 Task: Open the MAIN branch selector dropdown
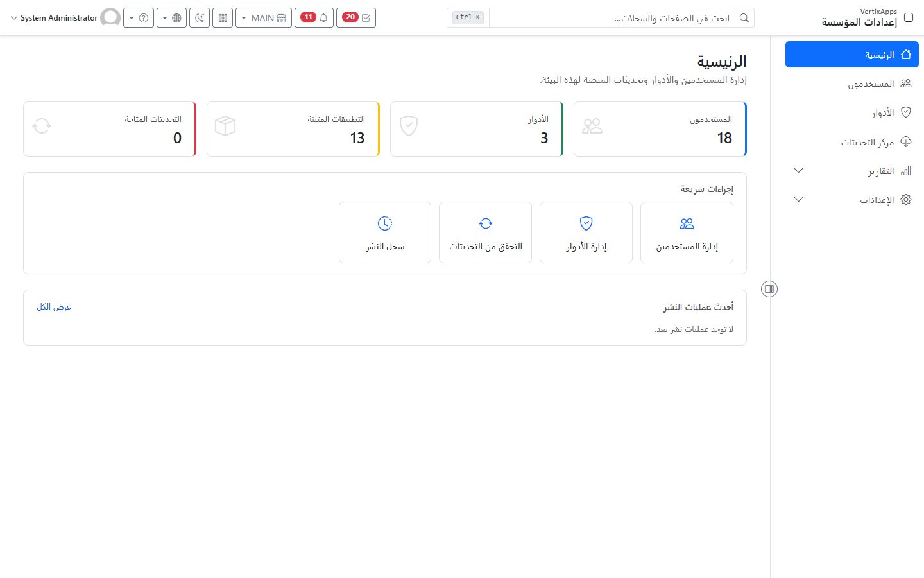click(x=264, y=18)
